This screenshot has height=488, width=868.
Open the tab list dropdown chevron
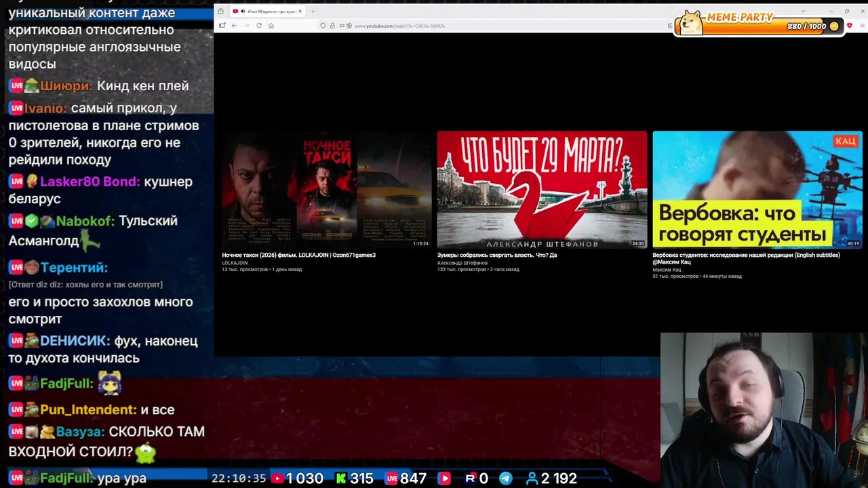click(803, 11)
